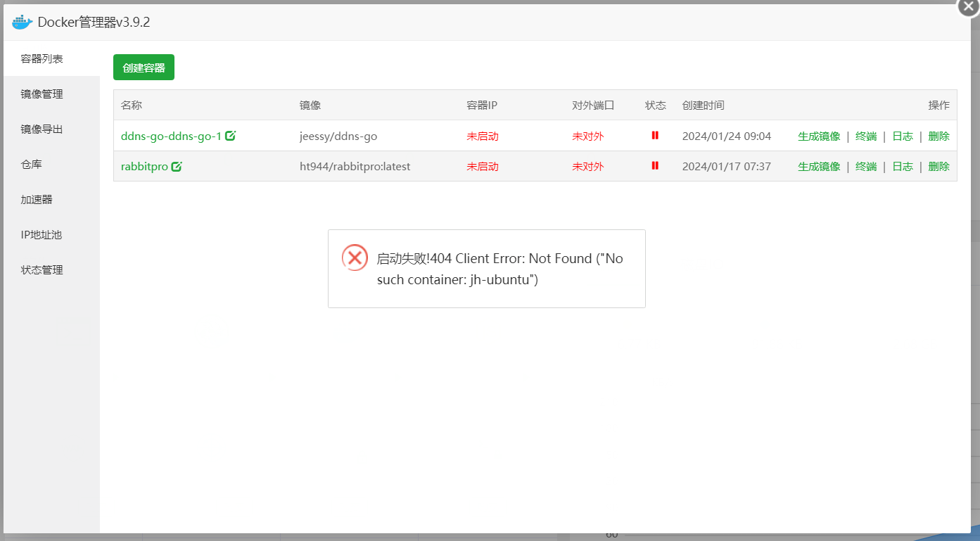The width and height of the screenshot is (980, 541).
Task: Click the 2024/01/17 07:37 creation time
Action: 727,167
